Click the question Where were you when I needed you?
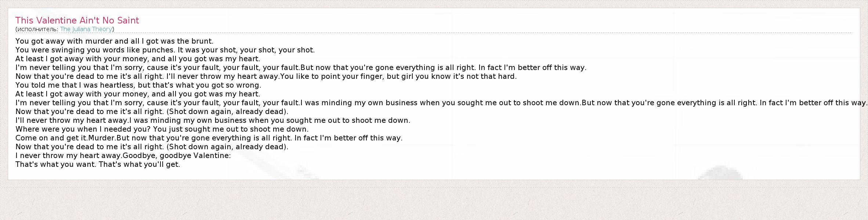Image resolution: width=868 pixels, height=220 pixels. point(83,129)
